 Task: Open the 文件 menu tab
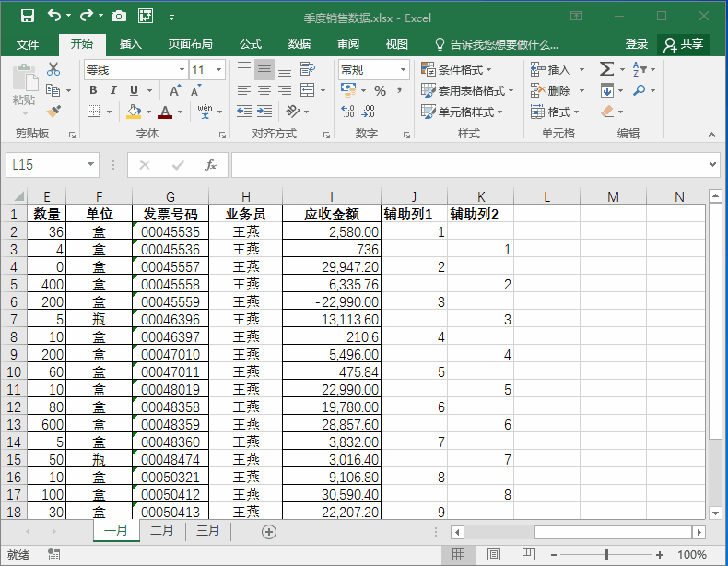pos(28,44)
